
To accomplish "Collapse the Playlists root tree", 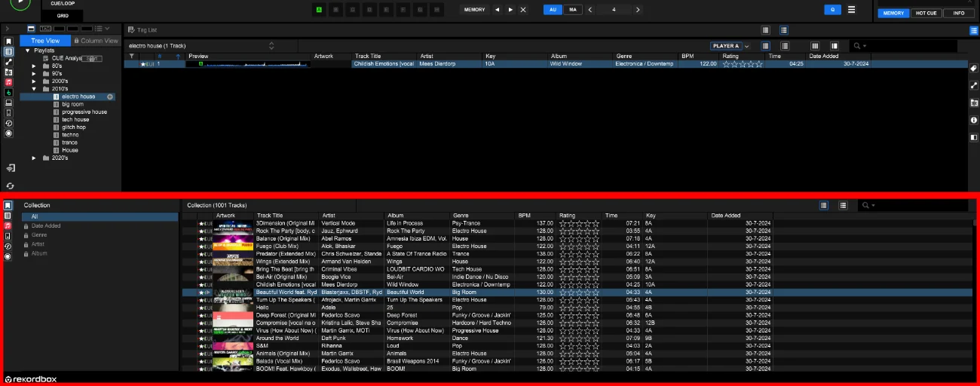I will [27, 51].
